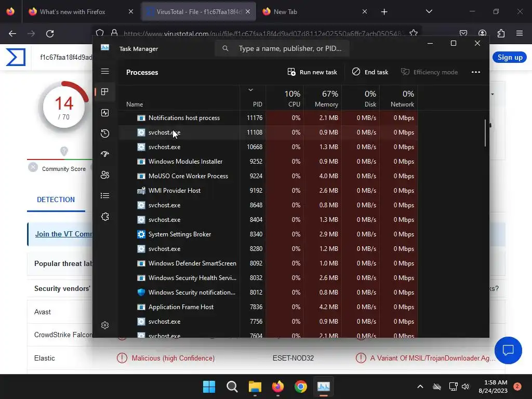Open Firefox application menu
The image size is (532, 399).
pos(520,33)
